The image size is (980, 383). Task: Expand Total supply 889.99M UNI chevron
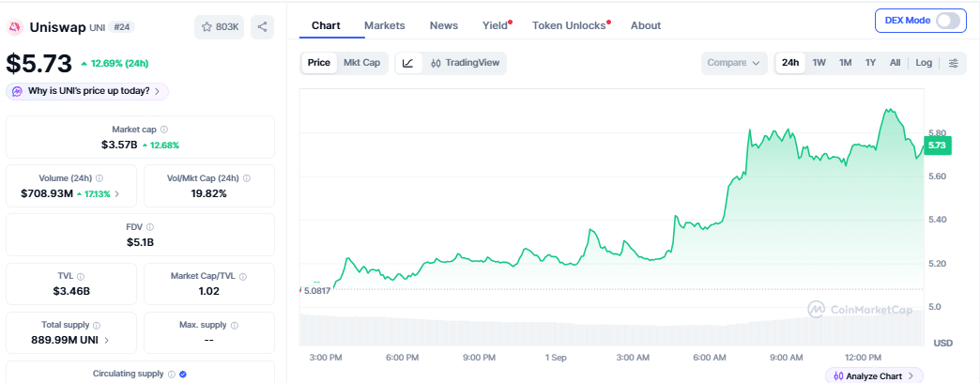pyautogui.click(x=107, y=341)
